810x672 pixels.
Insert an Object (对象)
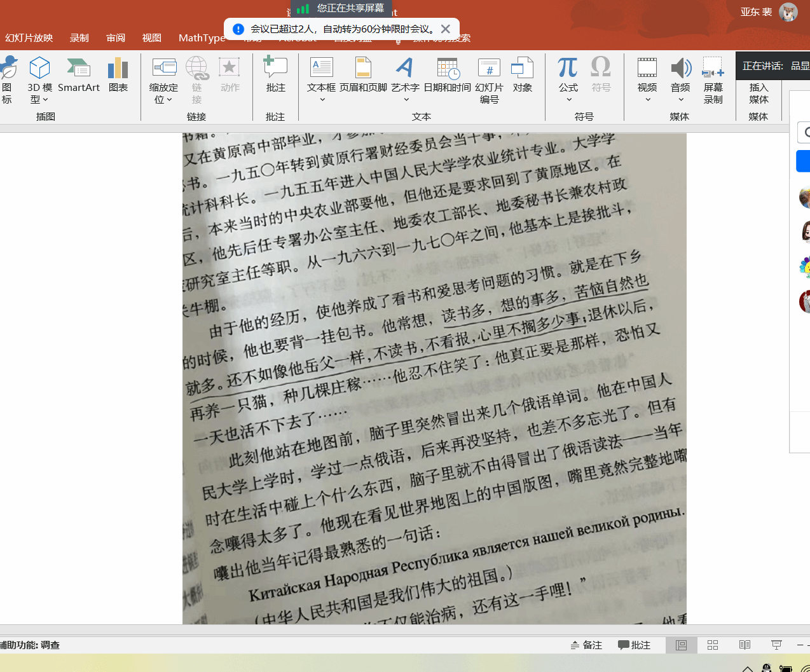[522, 76]
